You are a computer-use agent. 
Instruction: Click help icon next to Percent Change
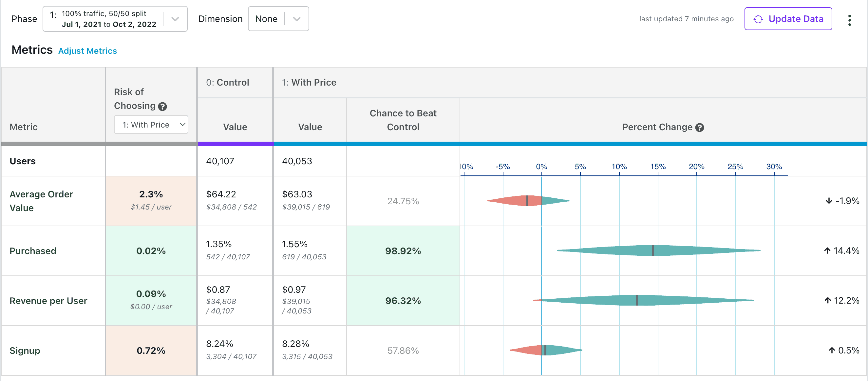coord(700,128)
